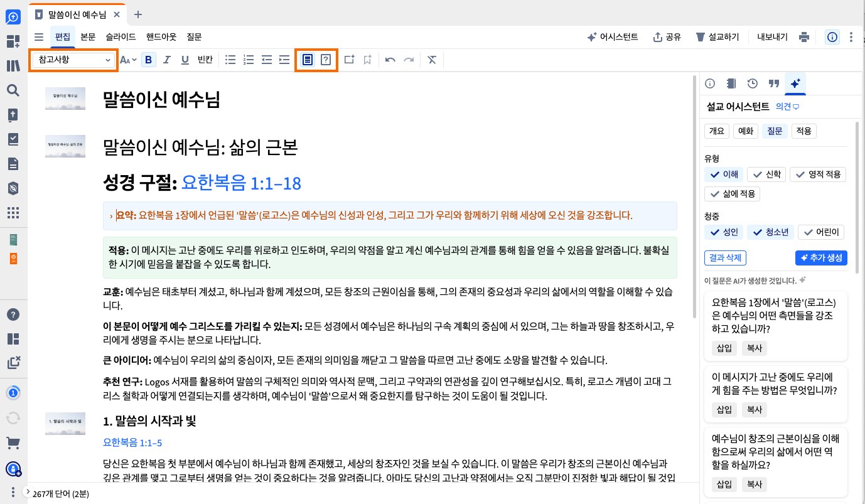
Task: Expand the 요약 block chevron
Action: [112, 216]
